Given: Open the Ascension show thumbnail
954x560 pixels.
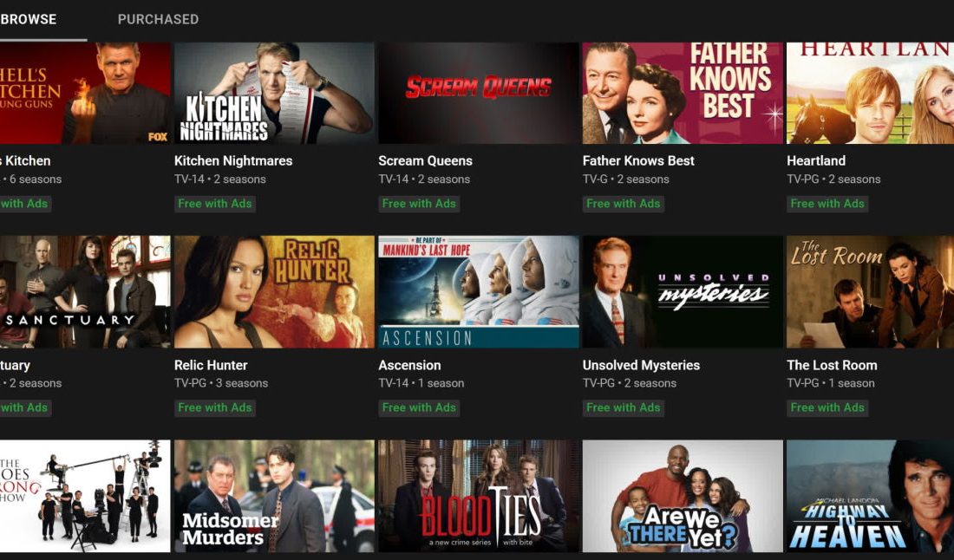Looking at the screenshot, I should point(479,292).
